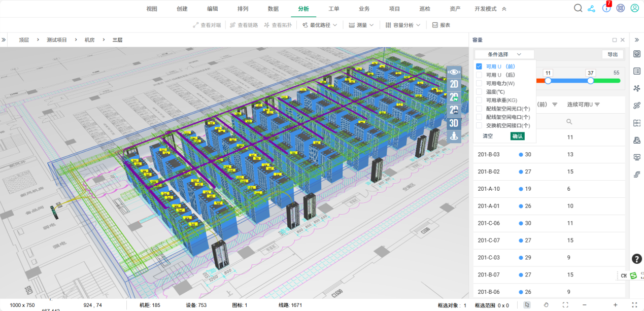
Task: Select the 3D view mode button
Action: pyautogui.click(x=454, y=123)
